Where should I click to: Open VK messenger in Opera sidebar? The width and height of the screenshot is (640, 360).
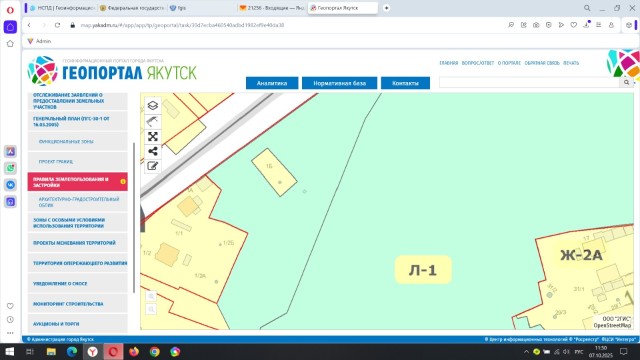(x=10, y=185)
